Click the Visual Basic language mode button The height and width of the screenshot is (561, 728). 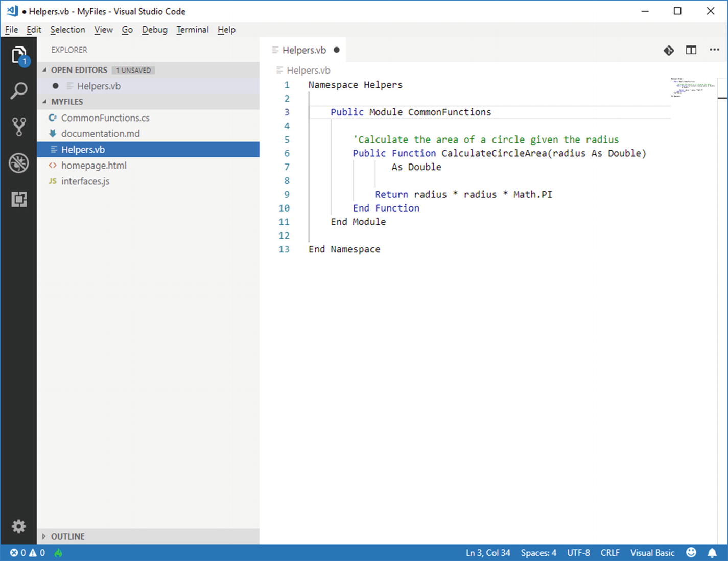click(x=652, y=553)
